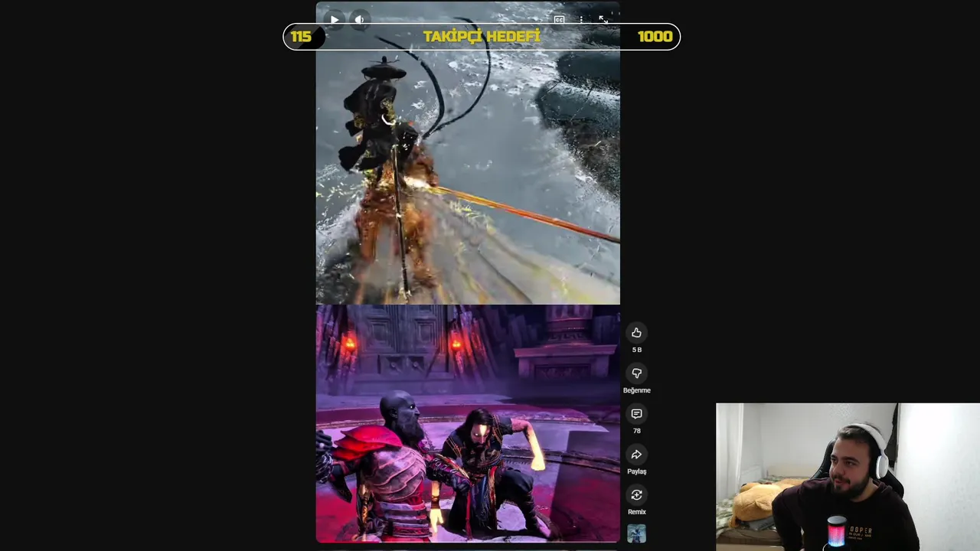
Task: Click the Paylaş share arrow
Action: point(636,454)
